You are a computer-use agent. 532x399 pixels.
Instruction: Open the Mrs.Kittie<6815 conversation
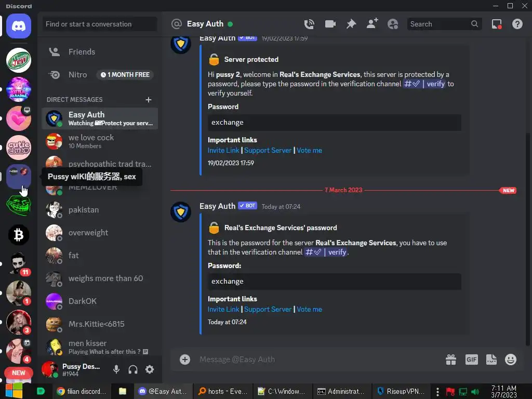coord(100,324)
